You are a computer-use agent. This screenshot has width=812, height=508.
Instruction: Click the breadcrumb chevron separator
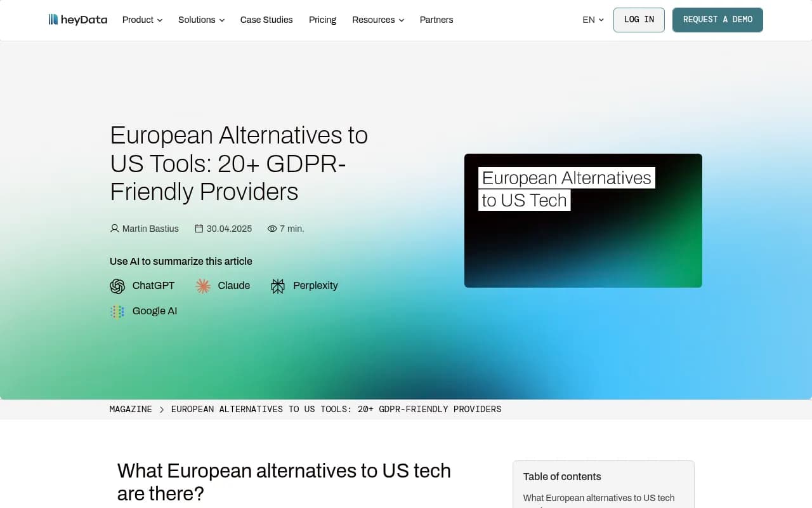click(x=162, y=410)
